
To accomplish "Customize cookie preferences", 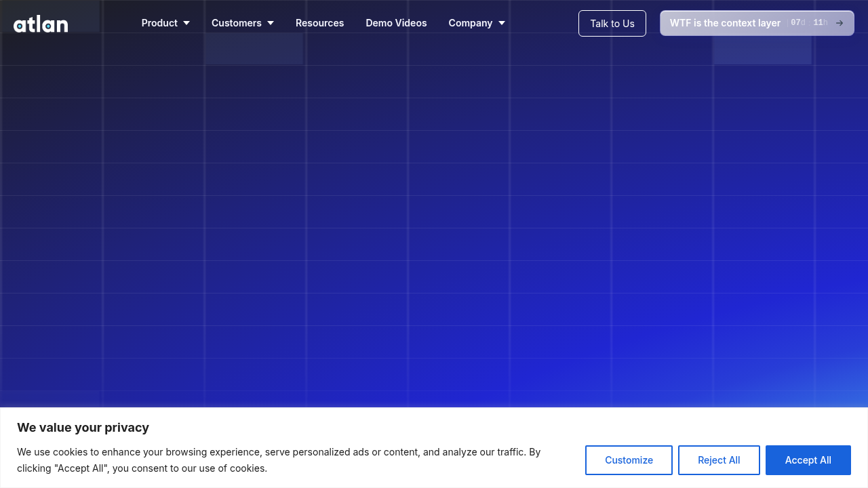I will (x=629, y=460).
